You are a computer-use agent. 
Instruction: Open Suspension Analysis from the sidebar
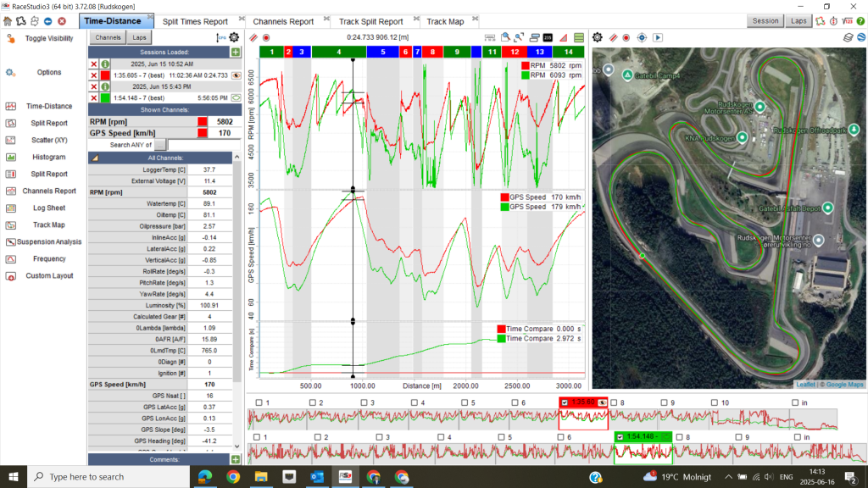[48, 241]
